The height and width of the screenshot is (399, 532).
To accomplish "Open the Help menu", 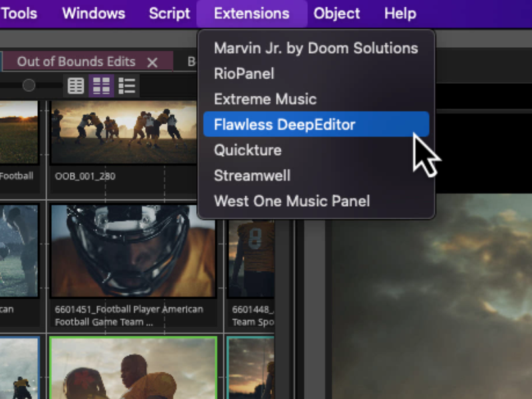I will pos(400,13).
